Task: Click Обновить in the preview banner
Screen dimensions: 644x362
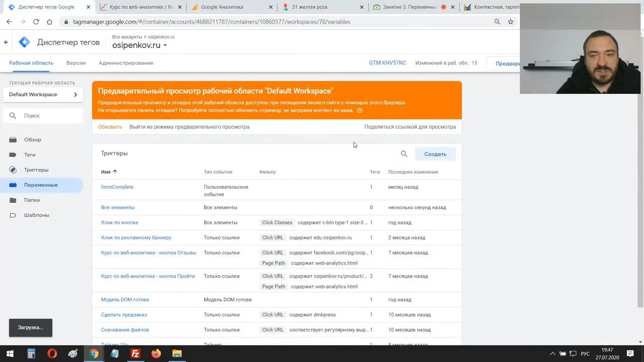Action: pyautogui.click(x=110, y=127)
